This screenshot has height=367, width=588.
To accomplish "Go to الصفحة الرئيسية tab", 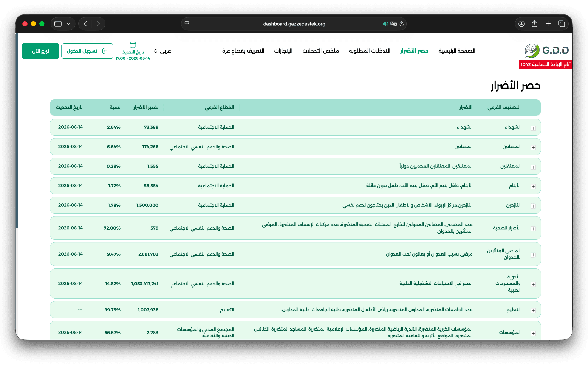I will [x=457, y=51].
